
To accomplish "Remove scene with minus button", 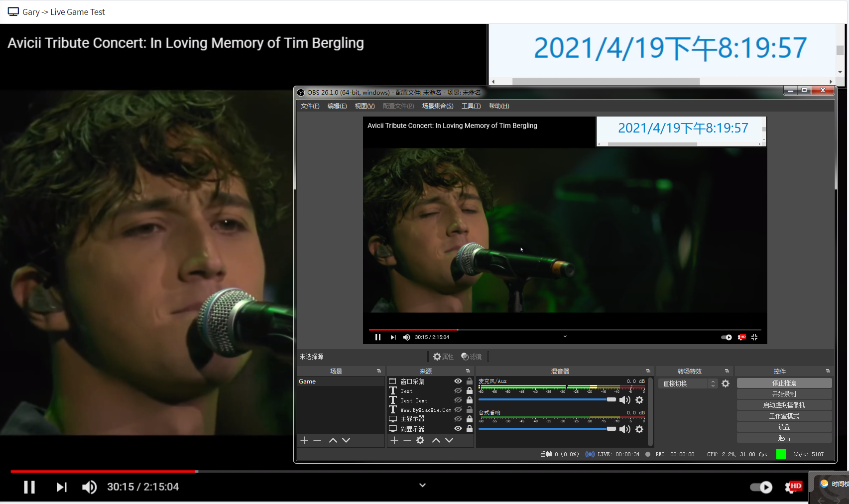I will [317, 440].
